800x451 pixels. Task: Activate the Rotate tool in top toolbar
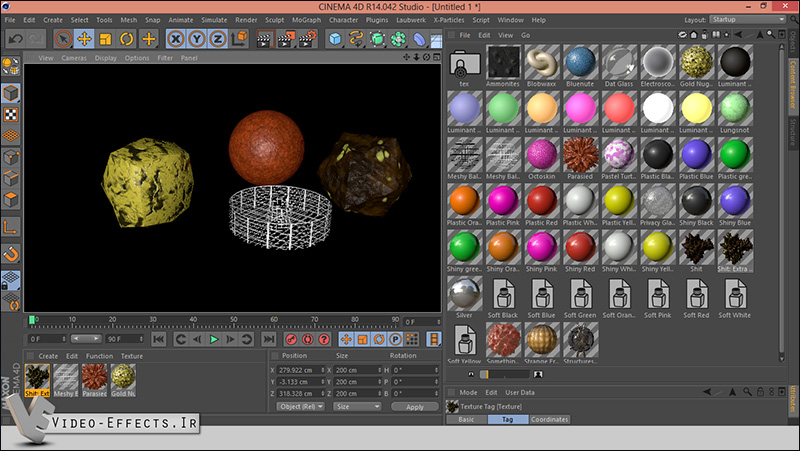[x=127, y=39]
